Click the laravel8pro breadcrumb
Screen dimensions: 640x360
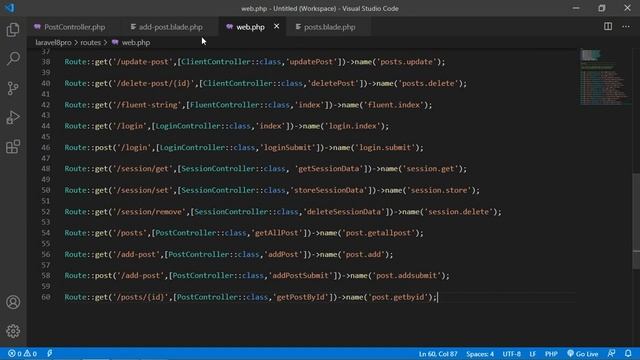coord(53,42)
